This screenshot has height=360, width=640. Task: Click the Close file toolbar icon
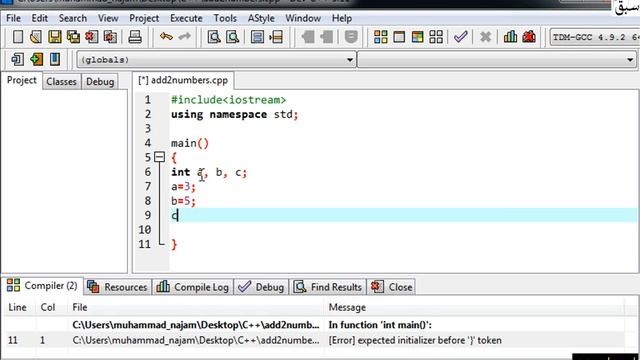91,37
